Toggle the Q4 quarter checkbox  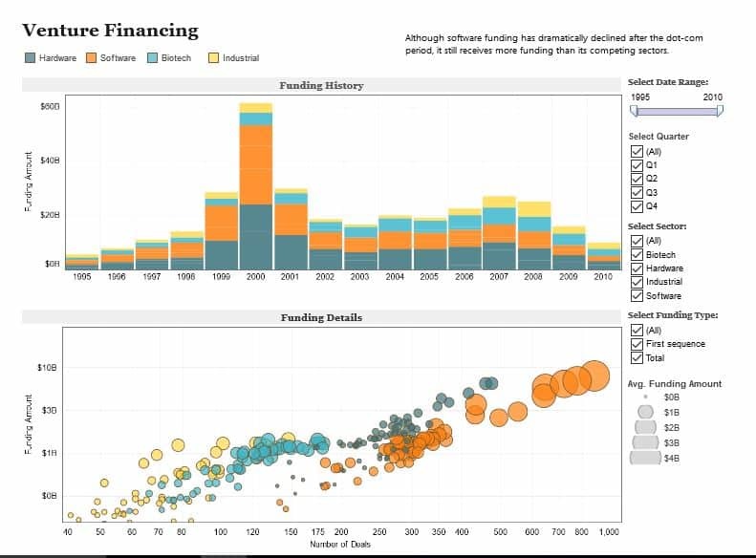pyautogui.click(x=636, y=205)
